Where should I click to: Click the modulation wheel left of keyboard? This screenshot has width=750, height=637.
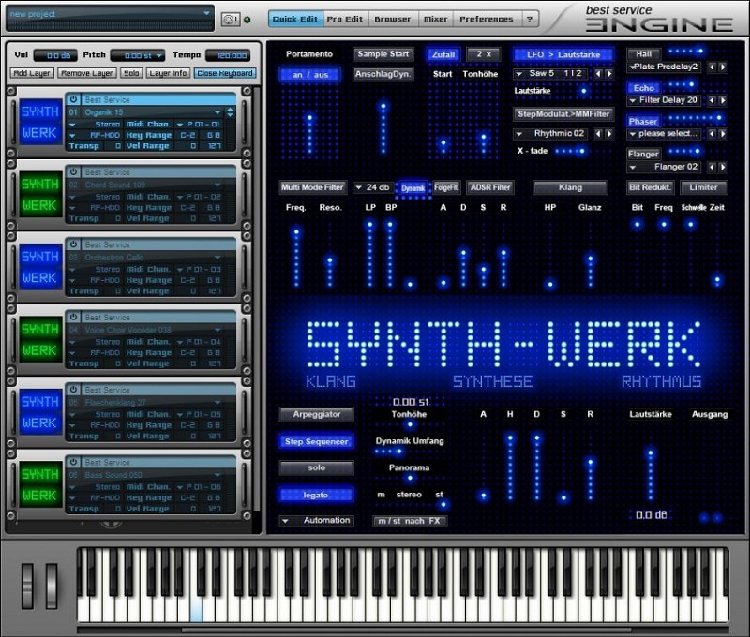(x=51, y=586)
